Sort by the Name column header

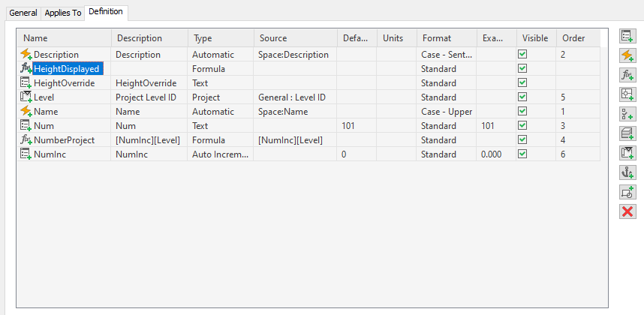click(36, 38)
